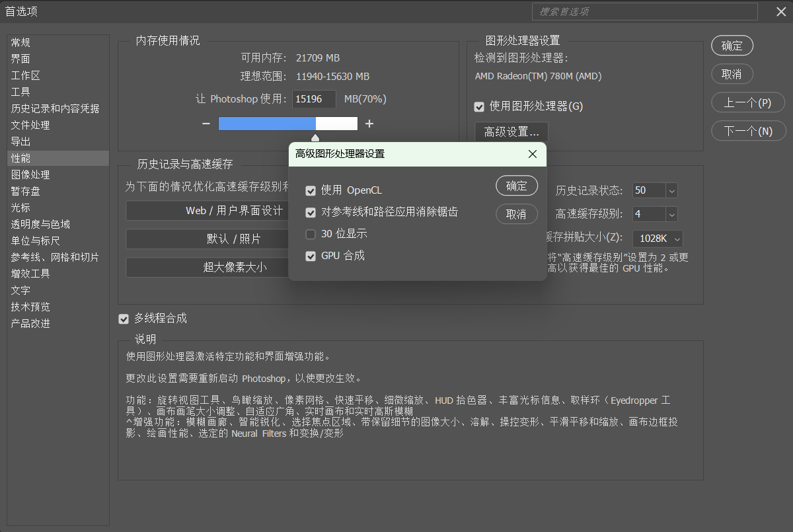The image size is (793, 532).
Task: Click 确定 in the main preferences window
Action: (x=732, y=46)
